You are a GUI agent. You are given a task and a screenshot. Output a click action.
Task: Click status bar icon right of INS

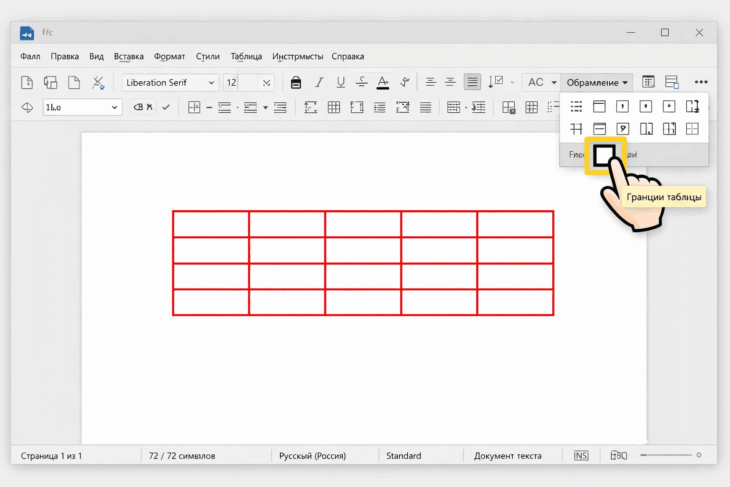pyautogui.click(x=619, y=455)
